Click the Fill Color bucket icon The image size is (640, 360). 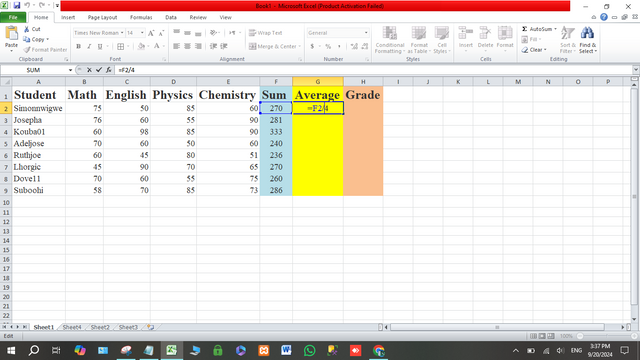(141, 47)
